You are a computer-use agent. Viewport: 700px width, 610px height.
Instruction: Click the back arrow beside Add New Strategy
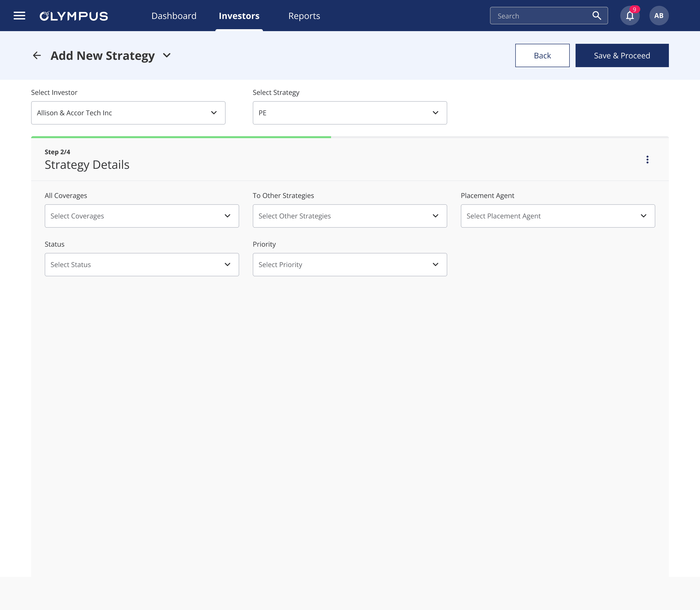point(37,55)
